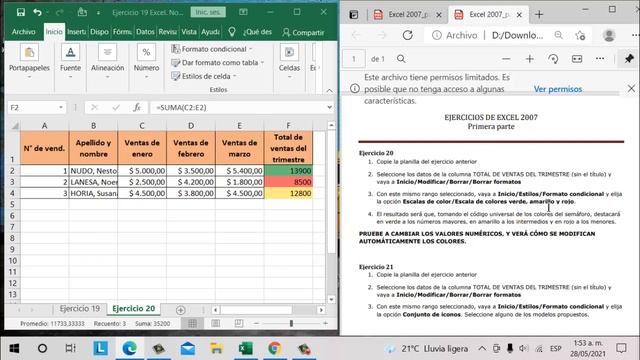The height and width of the screenshot is (360, 640).
Task: Click the Compartir share button
Action: click(303, 32)
